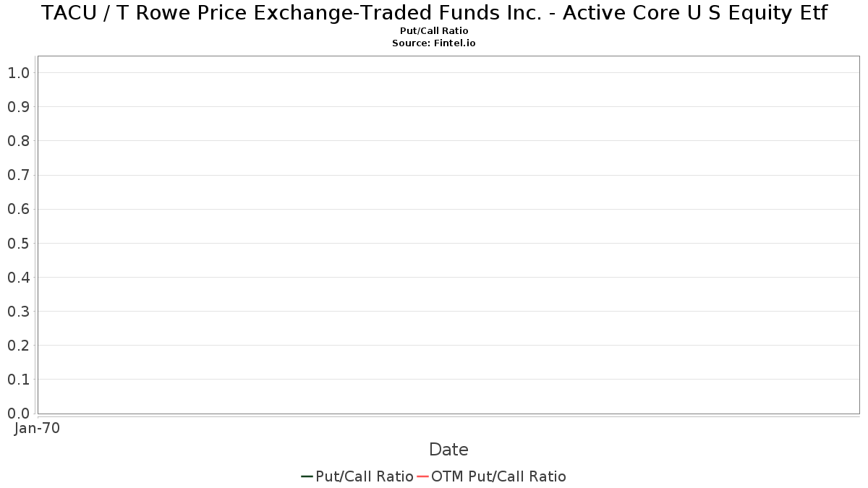Select the Put/Call Ratio subtitle text

pos(434,31)
